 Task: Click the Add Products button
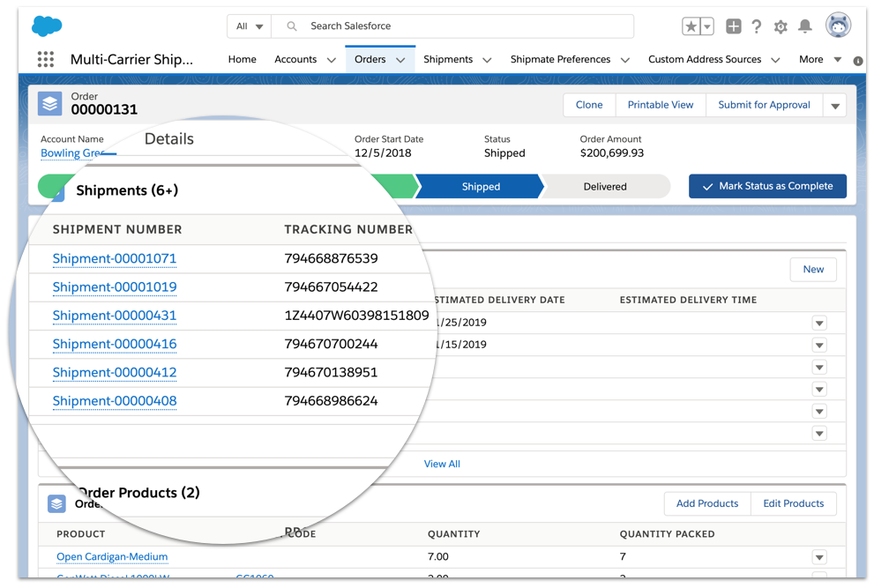pyautogui.click(x=707, y=503)
